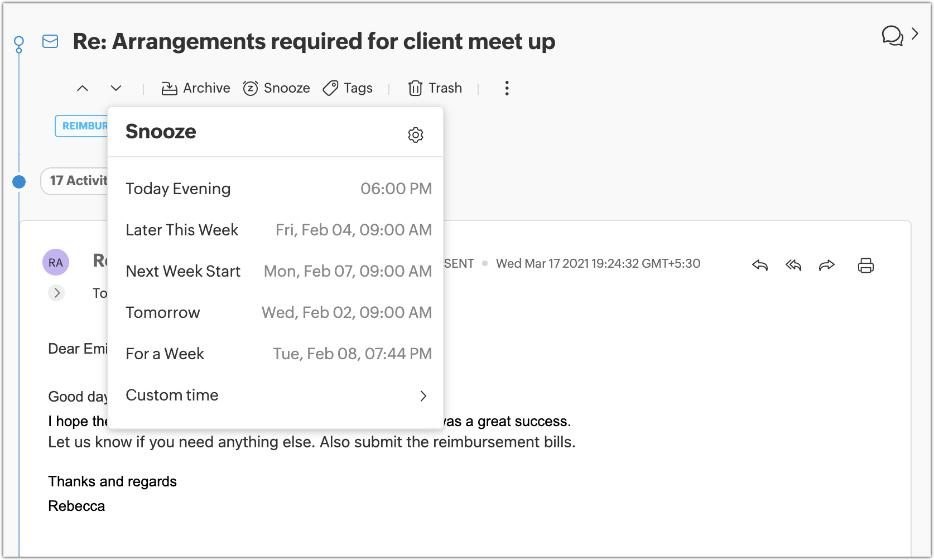Viewport: 934px width, 560px height.
Task: Expand recipient details arrow beside To
Action: (56, 293)
